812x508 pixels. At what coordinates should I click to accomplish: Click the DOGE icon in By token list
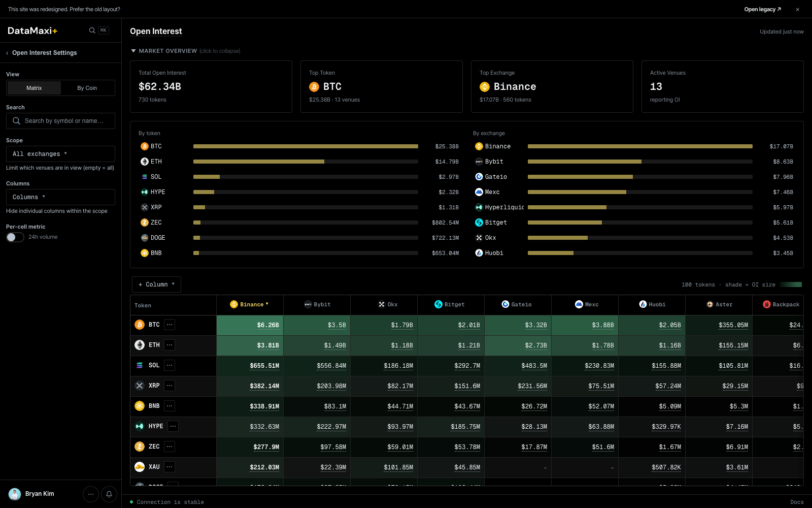145,238
